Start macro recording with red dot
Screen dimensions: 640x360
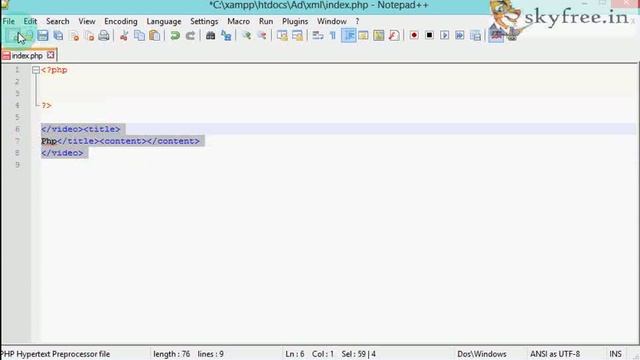414,36
